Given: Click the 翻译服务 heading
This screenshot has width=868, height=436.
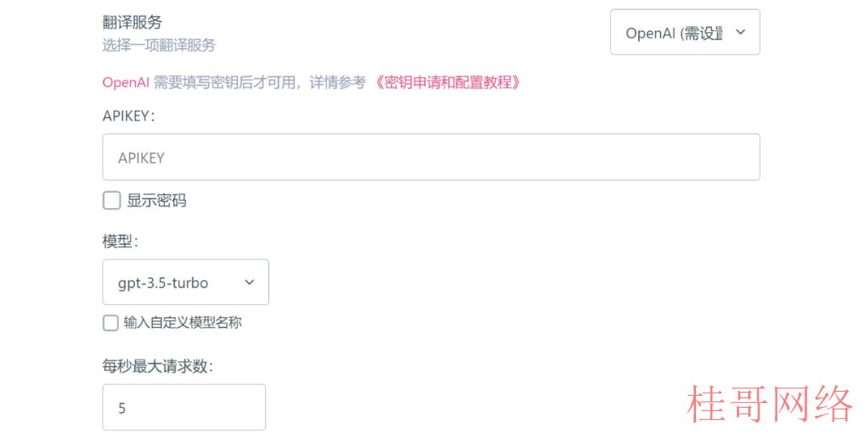Looking at the screenshot, I should tap(133, 22).
